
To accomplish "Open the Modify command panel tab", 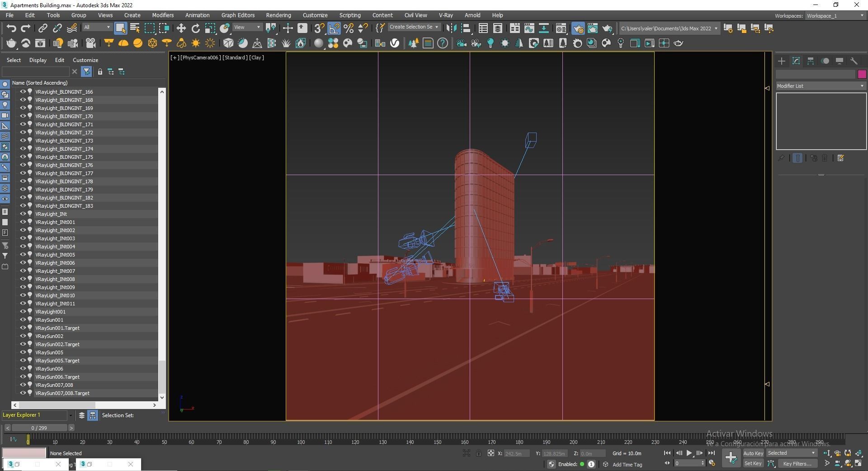I will (796, 61).
